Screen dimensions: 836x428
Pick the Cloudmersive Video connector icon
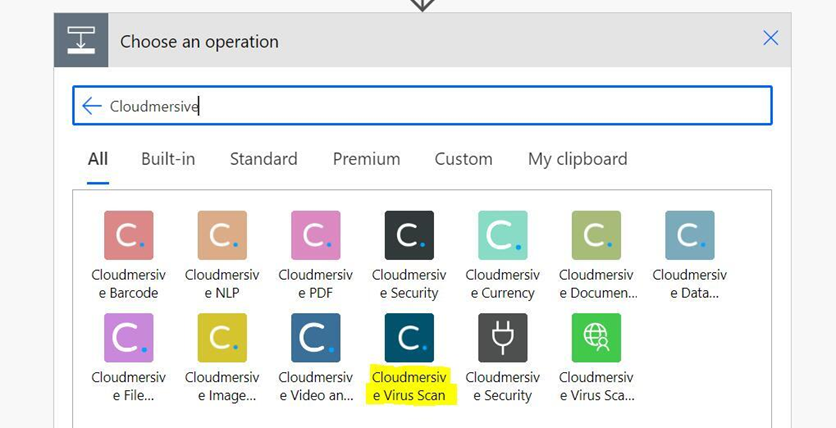pyautogui.click(x=316, y=337)
